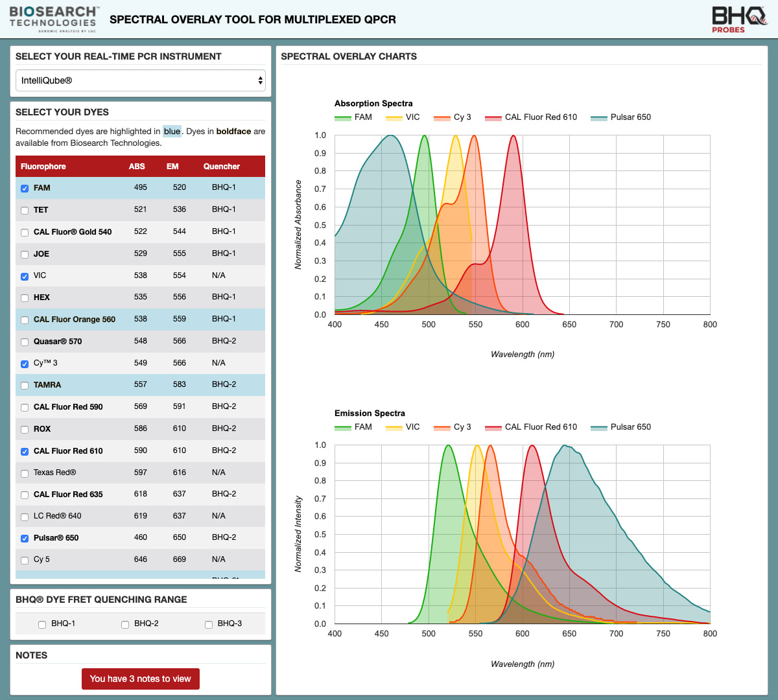Tick the TAMRA dye checkbox
Image resolution: width=778 pixels, height=700 pixels.
click(25, 386)
